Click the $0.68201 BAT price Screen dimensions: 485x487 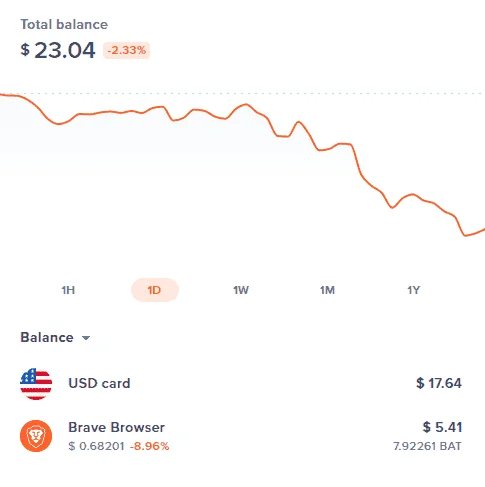pos(96,446)
